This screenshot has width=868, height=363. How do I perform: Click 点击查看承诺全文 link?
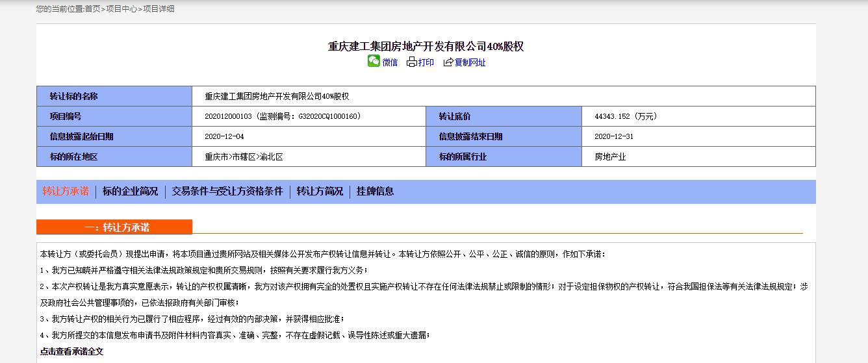pos(71,351)
